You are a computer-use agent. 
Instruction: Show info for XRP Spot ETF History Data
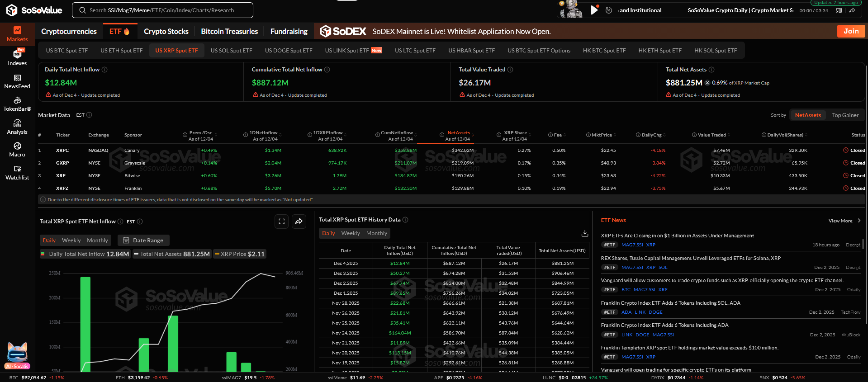405,220
